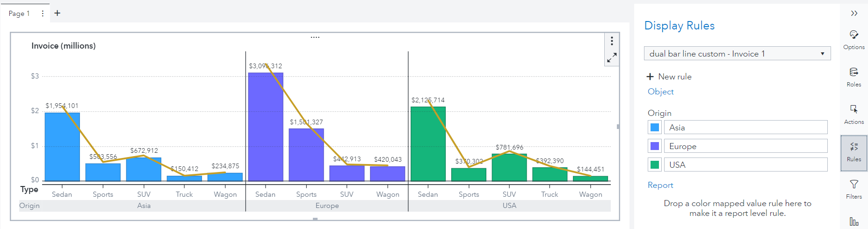Screen dimensions: 868x229
Task: Switch to the Page 1 tab
Action: point(19,14)
